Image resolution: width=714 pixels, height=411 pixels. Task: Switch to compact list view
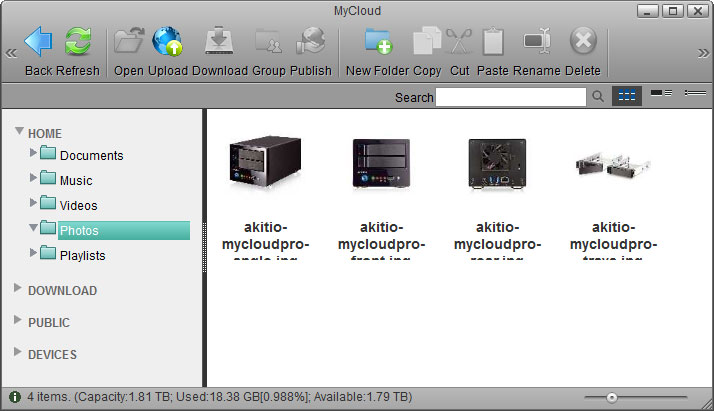(694, 94)
